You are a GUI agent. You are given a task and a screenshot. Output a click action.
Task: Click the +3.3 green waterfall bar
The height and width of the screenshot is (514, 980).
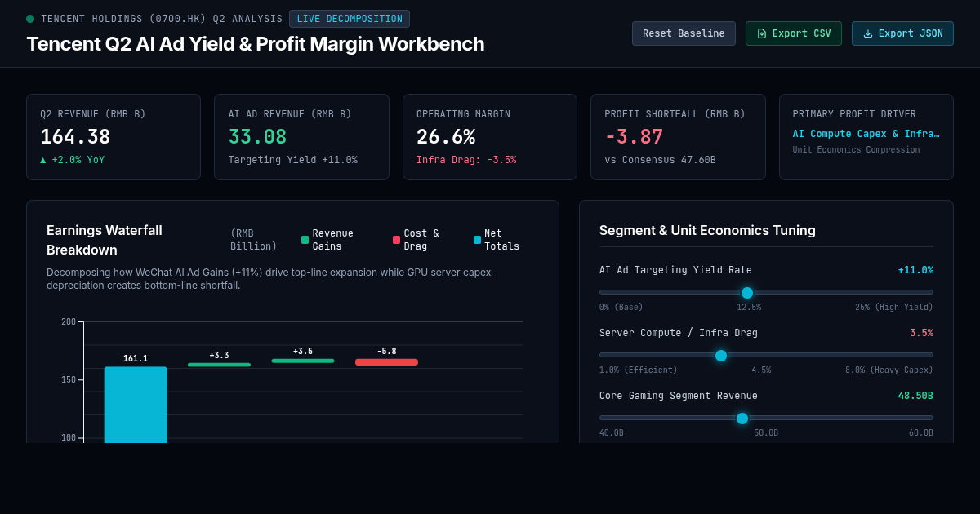click(x=219, y=365)
